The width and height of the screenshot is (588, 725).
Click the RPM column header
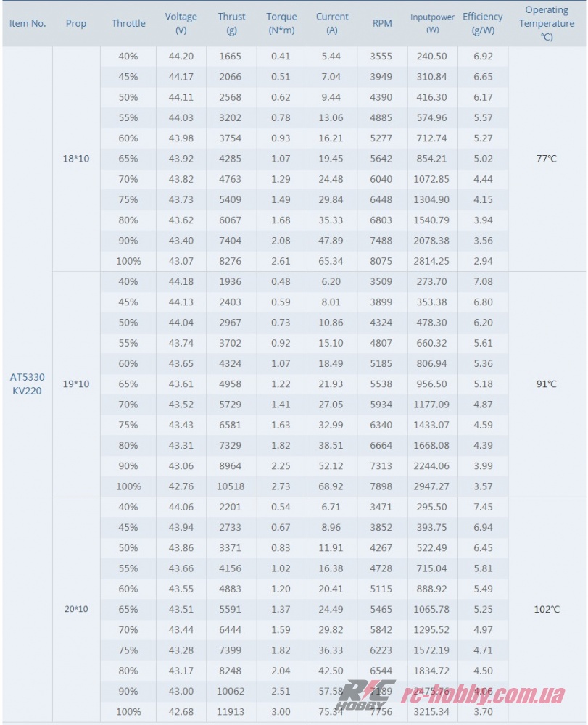[382, 23]
